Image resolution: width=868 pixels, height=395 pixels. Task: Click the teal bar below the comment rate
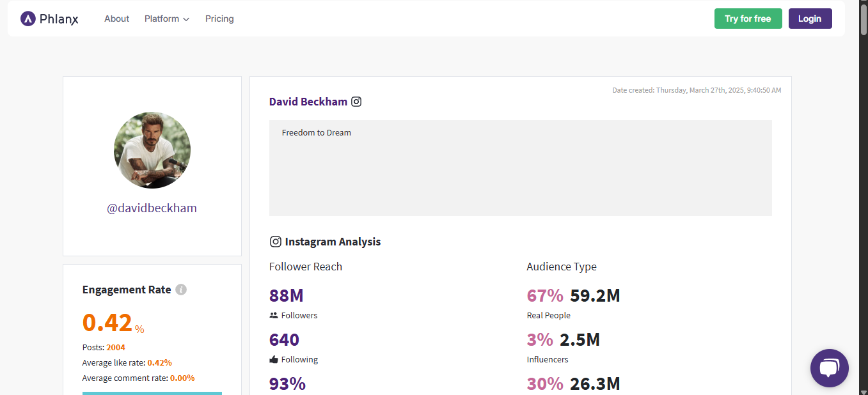(152, 393)
